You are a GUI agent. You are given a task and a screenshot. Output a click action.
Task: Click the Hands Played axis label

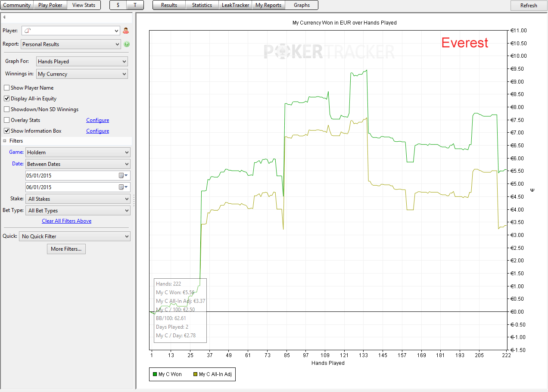point(328,363)
